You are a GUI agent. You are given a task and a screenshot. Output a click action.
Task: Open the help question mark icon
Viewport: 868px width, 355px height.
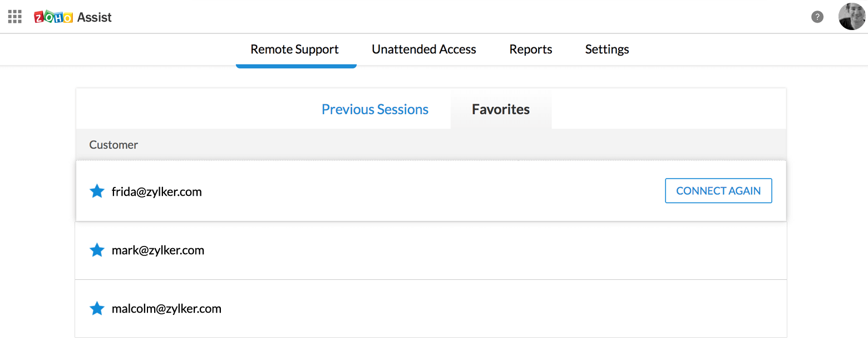point(817,17)
